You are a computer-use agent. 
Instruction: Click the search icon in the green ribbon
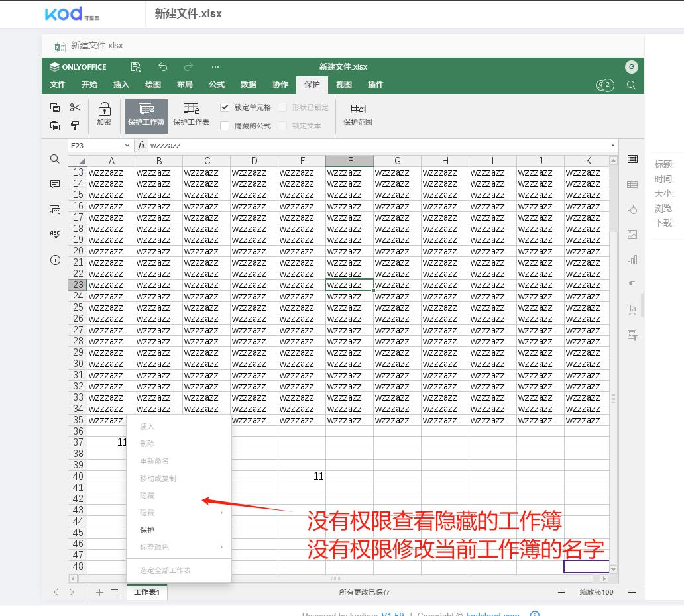(631, 85)
